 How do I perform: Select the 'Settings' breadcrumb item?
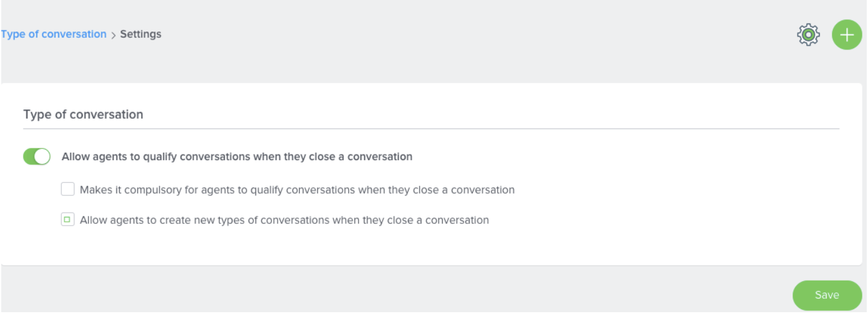pyautogui.click(x=140, y=34)
